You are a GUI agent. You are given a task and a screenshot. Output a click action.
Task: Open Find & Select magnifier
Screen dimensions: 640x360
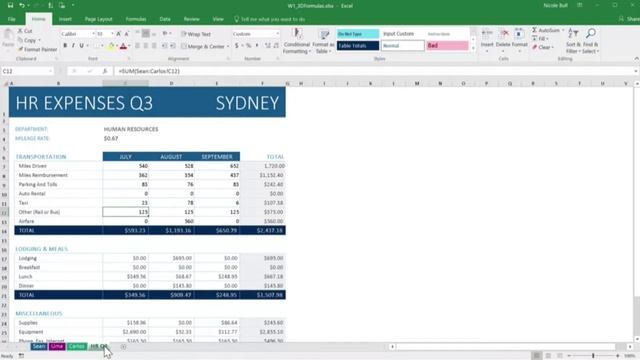click(x=591, y=41)
